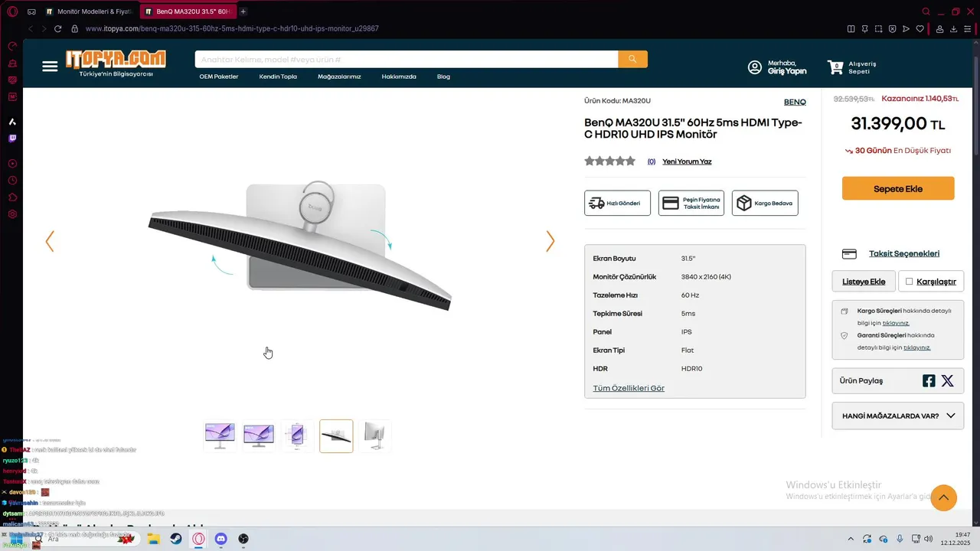This screenshot has width=980, height=551.
Task: Add page to bookmarks heart icon
Action: tap(920, 29)
